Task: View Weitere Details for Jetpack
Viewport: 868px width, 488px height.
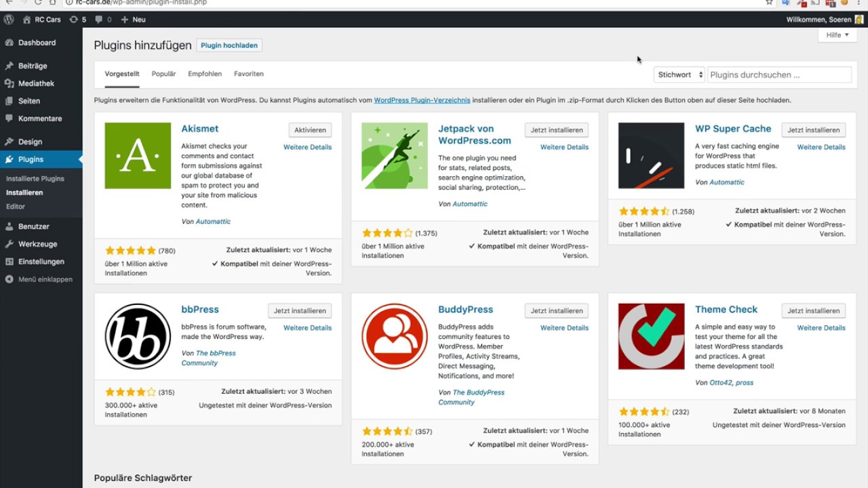Action: point(564,147)
